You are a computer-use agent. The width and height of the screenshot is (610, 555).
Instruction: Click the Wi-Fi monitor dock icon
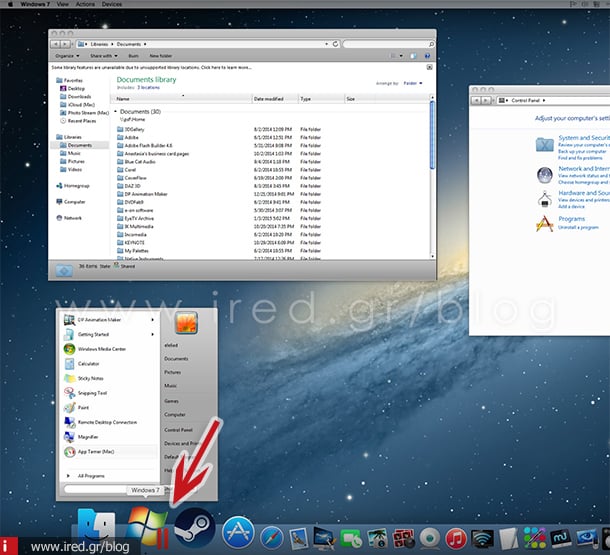tap(482, 539)
